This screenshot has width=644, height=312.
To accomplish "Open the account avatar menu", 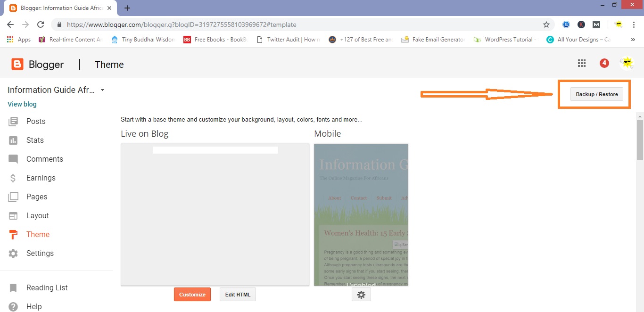I will (x=627, y=63).
